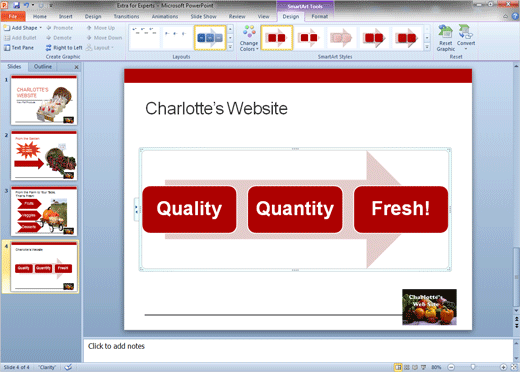
Task: Toggle Right to Left layout direction
Action: coord(64,48)
